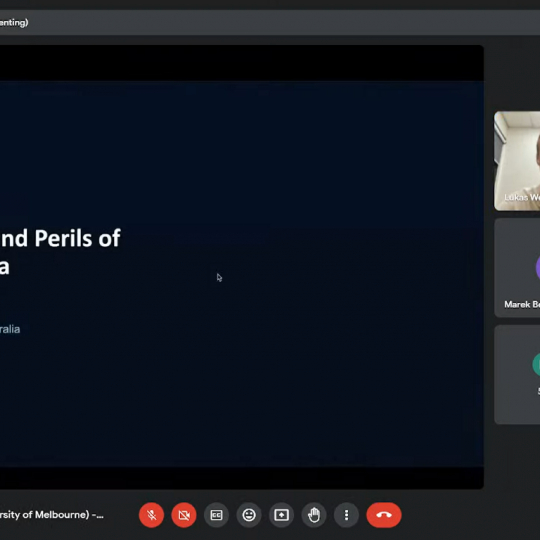The width and height of the screenshot is (540, 540).
Task: Open the three-dot more options menu
Action: pos(346,515)
